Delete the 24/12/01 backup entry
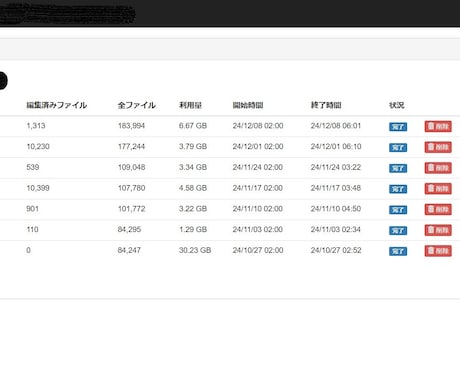460x380 pixels. tap(438, 147)
